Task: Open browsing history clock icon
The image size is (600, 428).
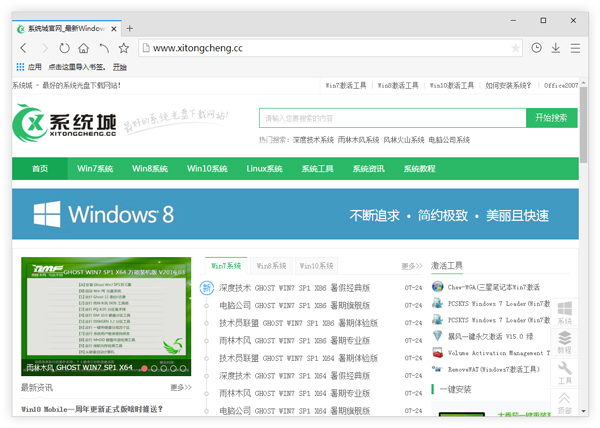Action: coord(536,48)
